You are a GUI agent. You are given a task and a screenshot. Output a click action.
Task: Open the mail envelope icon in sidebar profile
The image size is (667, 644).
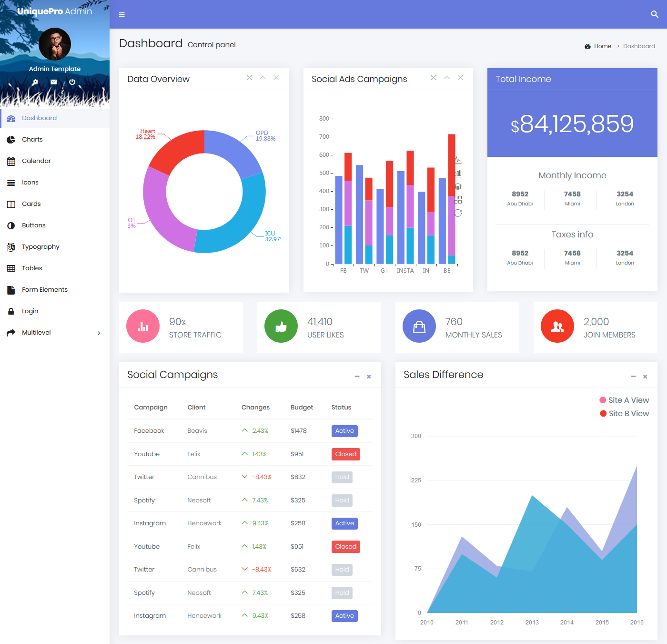(54, 82)
